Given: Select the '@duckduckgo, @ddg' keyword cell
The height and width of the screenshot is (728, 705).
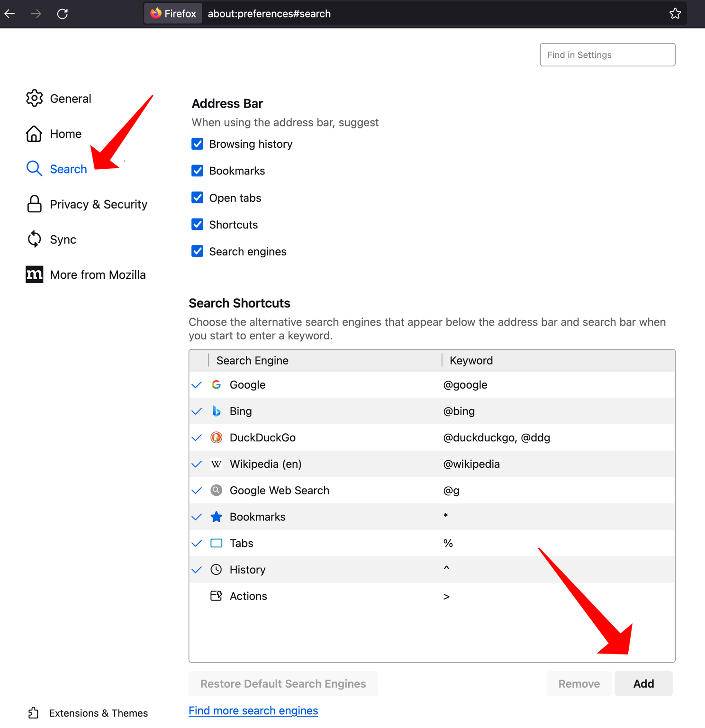Looking at the screenshot, I should tap(497, 437).
